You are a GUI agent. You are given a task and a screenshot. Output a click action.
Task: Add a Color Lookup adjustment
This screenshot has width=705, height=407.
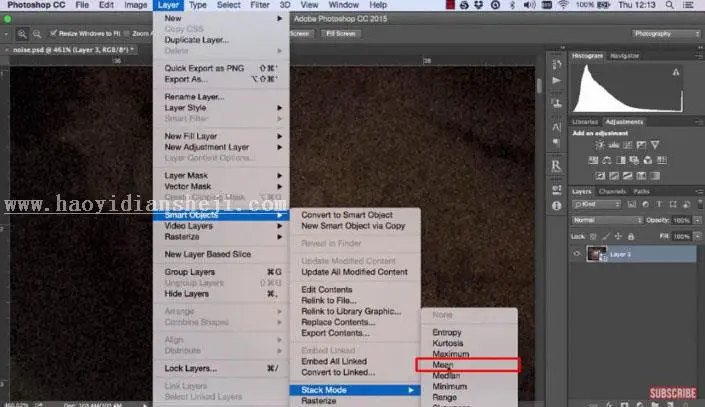click(662, 160)
